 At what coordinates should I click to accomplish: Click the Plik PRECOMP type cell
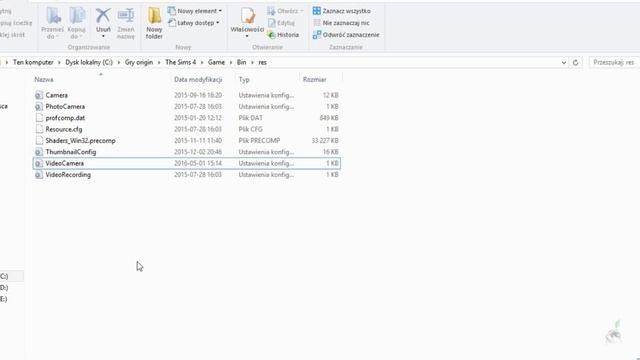click(259, 141)
